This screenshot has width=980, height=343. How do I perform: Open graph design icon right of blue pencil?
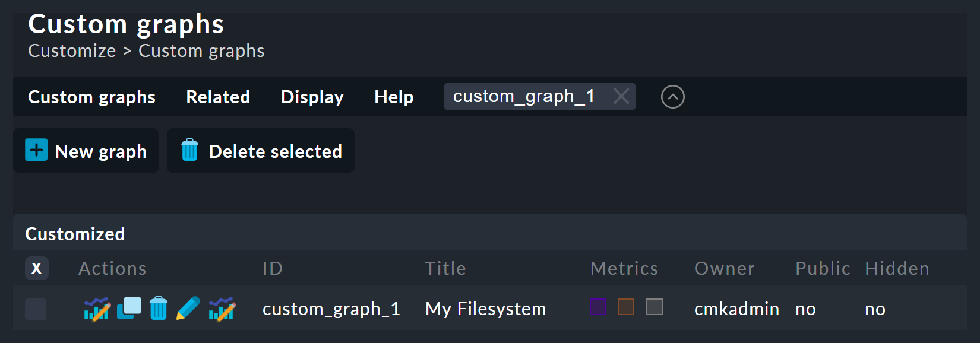coord(222,309)
